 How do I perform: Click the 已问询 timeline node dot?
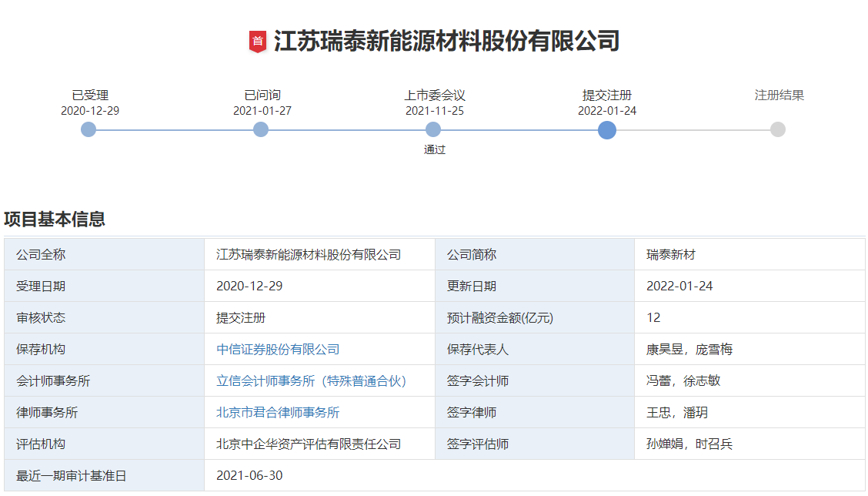coord(261,130)
